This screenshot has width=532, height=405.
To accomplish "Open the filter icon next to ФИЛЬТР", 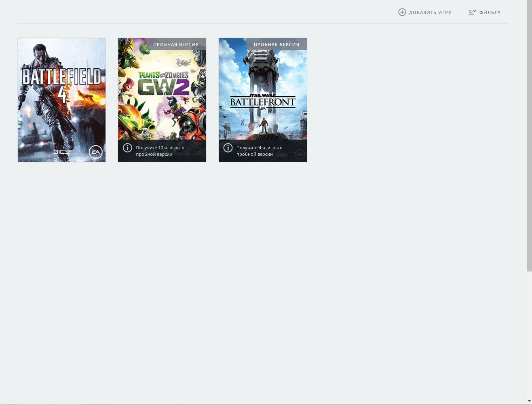I will [472, 12].
